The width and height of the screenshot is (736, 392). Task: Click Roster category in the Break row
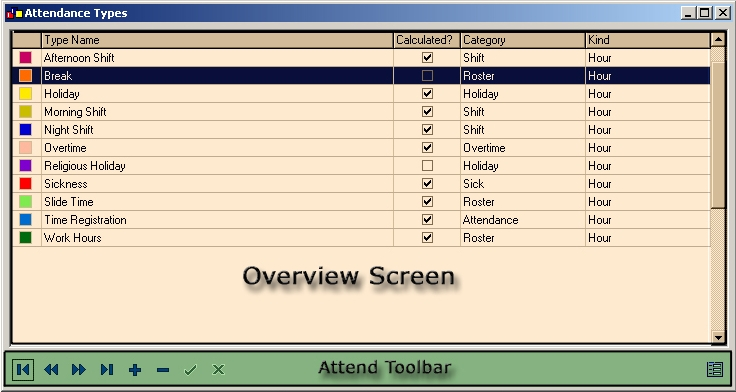(x=523, y=76)
